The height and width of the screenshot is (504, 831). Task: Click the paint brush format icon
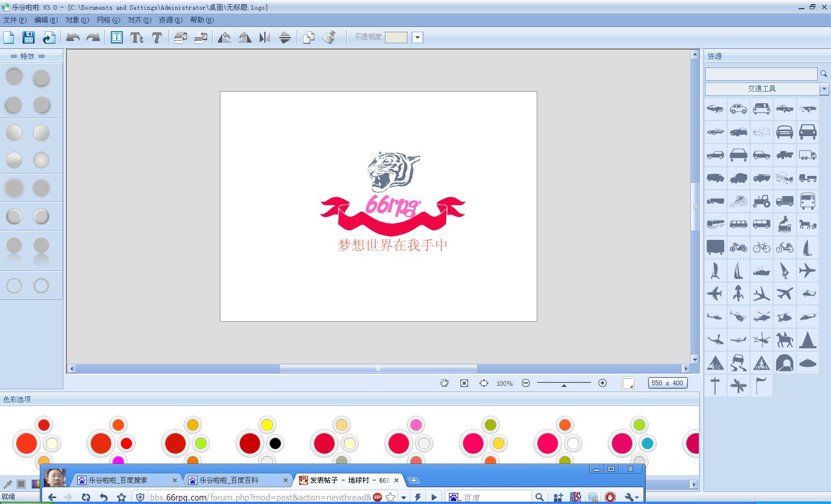point(329,37)
